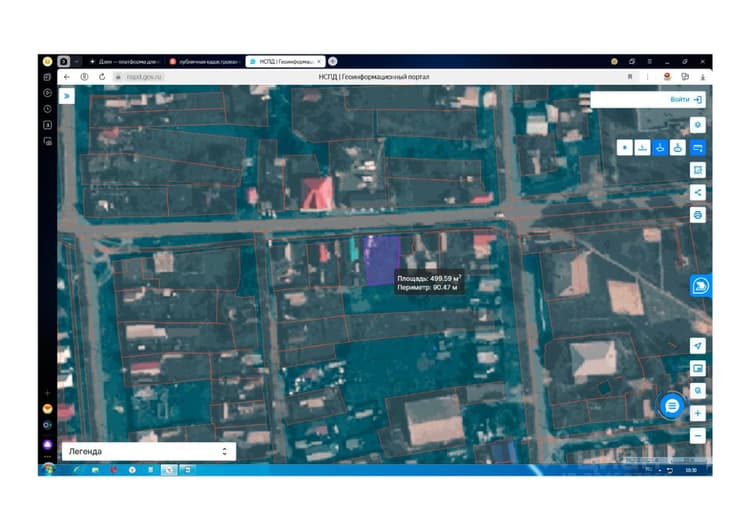Open the blue side tab on right edge
Viewport: 750px width, 531px height.
pos(701,286)
